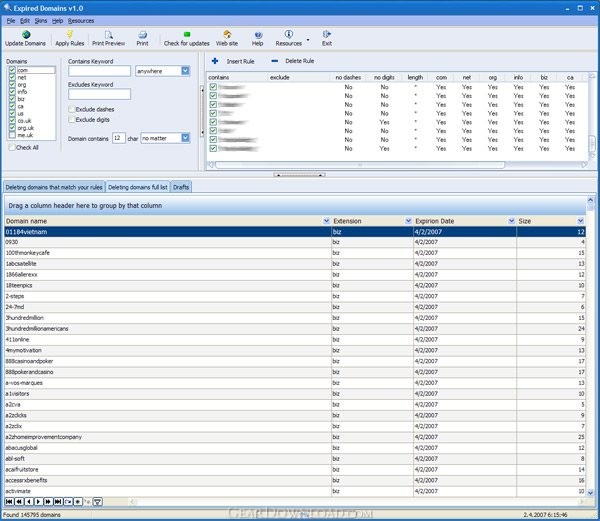This screenshot has height=521, width=600.
Task: Open the Resources menu in menu bar
Action: coord(81,21)
